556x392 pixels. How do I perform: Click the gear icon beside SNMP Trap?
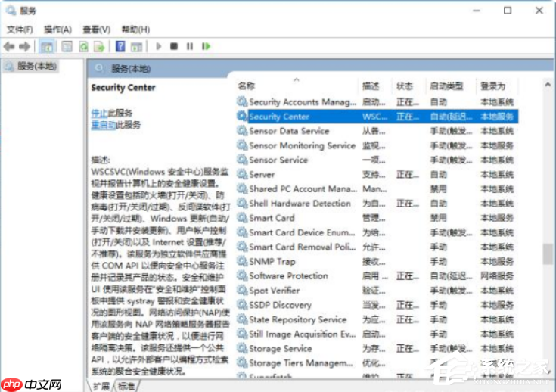tap(242, 261)
